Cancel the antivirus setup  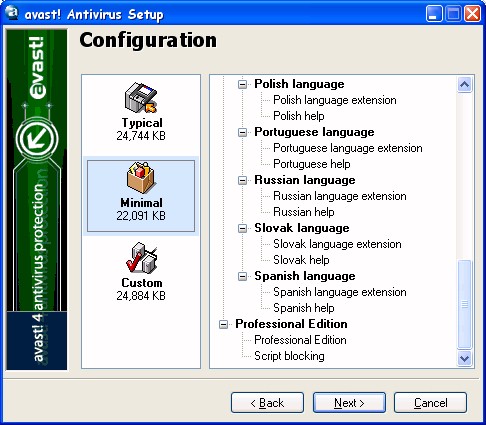coord(430,403)
